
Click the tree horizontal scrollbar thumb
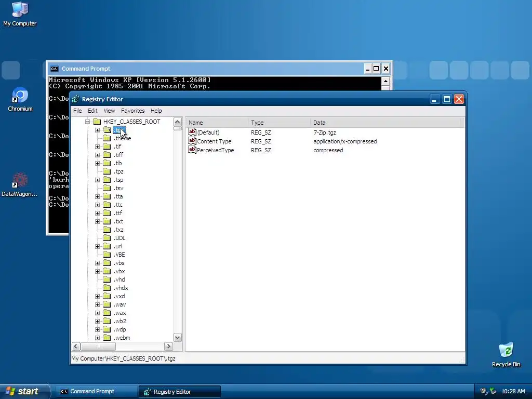pos(98,347)
